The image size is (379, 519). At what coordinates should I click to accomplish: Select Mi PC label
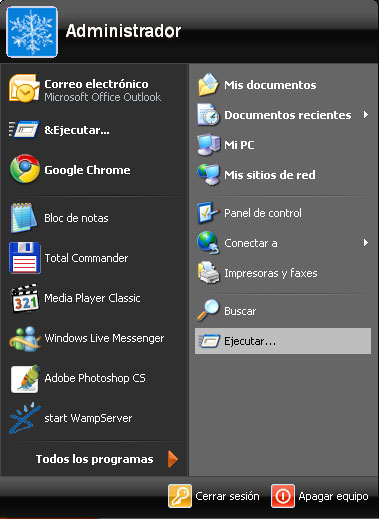tap(239, 145)
